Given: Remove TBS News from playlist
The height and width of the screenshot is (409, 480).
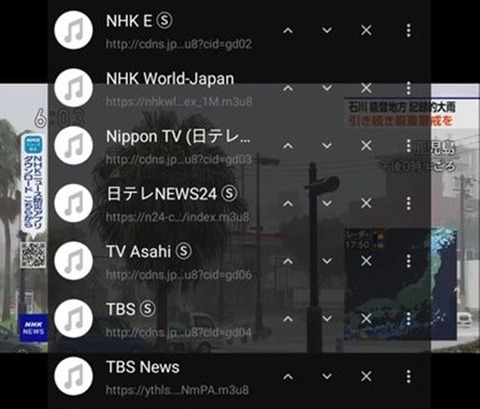Looking at the screenshot, I should click(366, 377).
